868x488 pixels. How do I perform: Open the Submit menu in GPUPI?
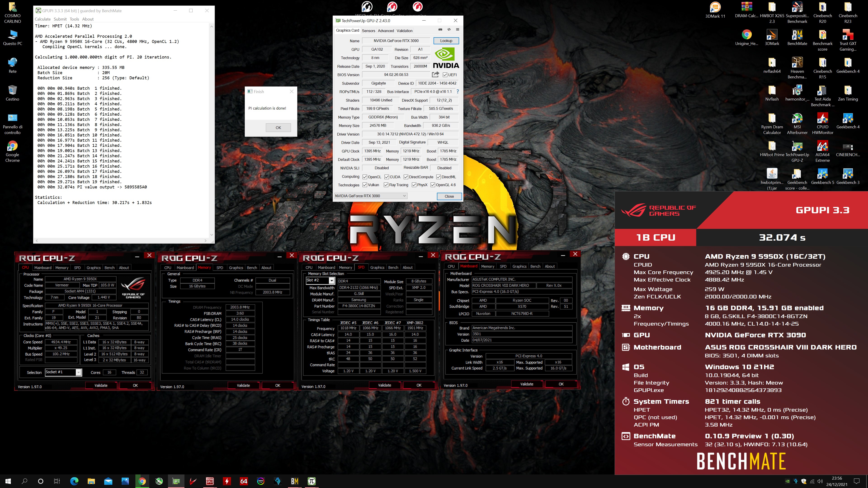pyautogui.click(x=60, y=19)
